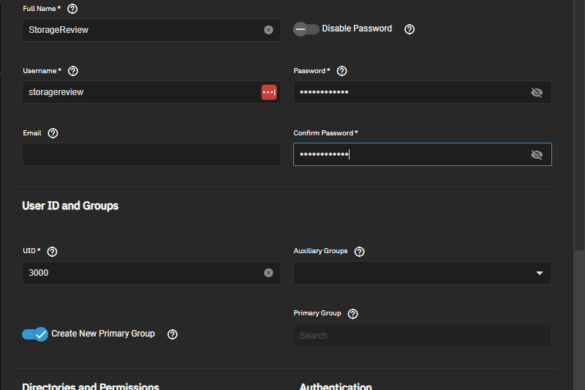The image size is (585, 390).
Task: Turn off the Create New Primary Group toggle
Action: point(35,334)
